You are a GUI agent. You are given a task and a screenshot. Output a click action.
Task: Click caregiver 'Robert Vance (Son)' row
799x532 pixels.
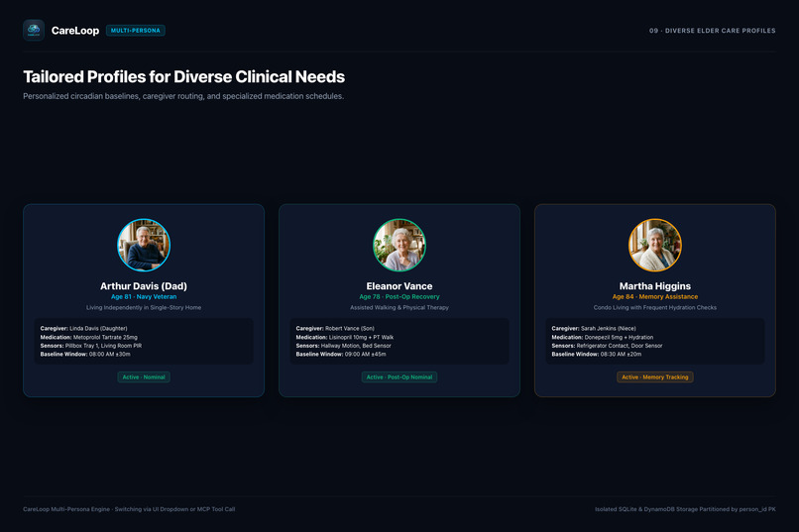tap(335, 328)
